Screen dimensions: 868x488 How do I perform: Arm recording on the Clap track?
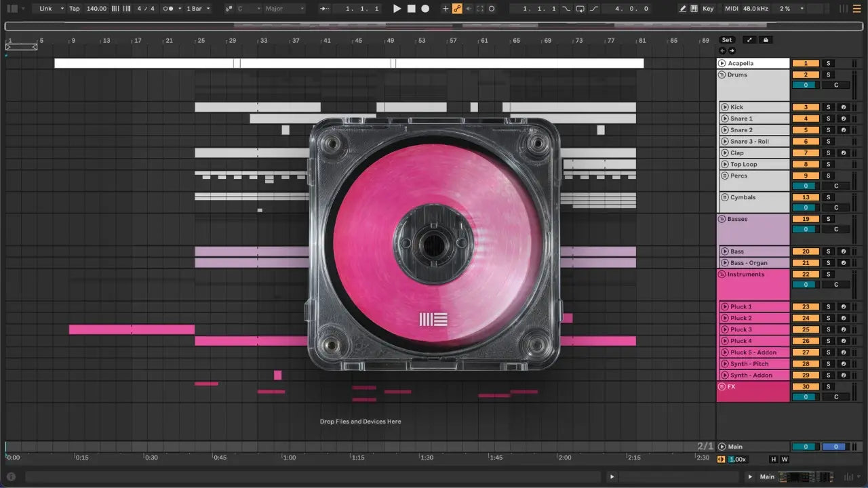[x=843, y=153]
